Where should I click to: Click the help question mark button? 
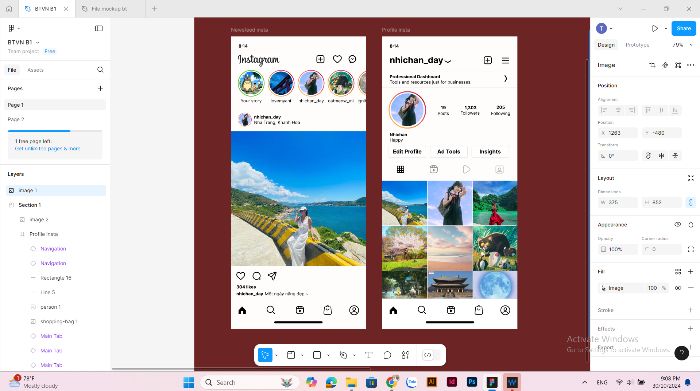[x=681, y=353]
